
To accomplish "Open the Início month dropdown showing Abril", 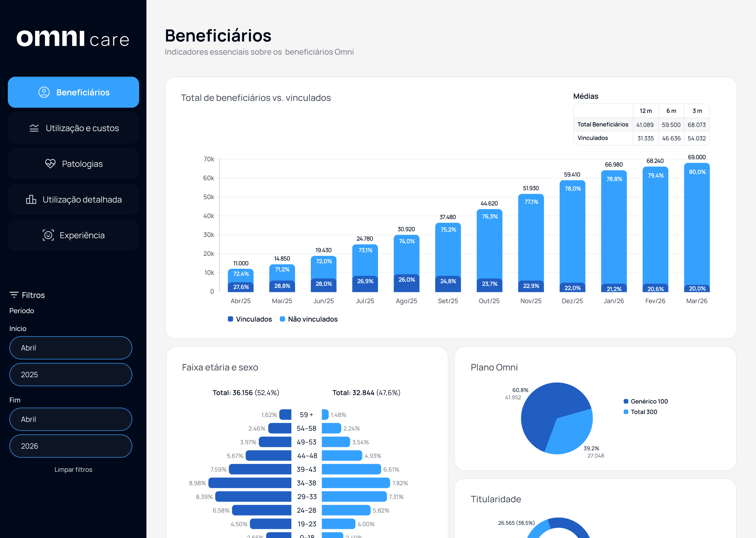I will point(71,348).
